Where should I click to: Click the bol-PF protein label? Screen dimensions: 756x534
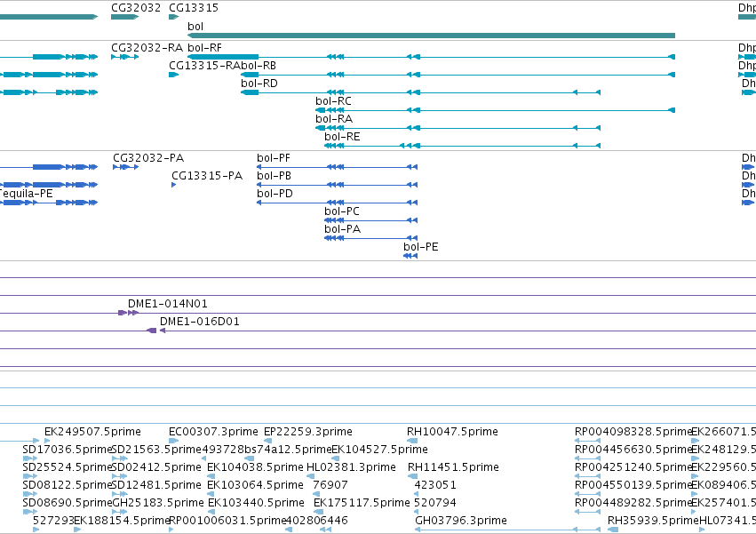click(274, 158)
